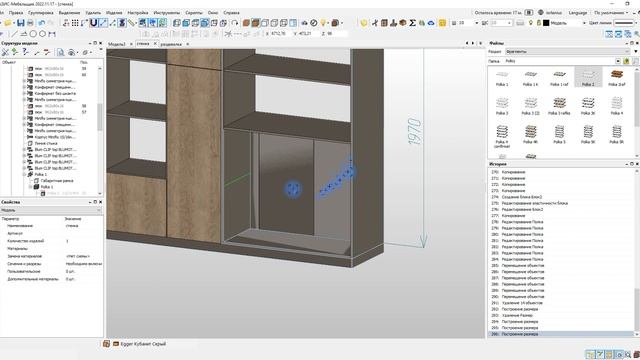
Task: Click the globe icon beside Language
Action: coord(541,13)
